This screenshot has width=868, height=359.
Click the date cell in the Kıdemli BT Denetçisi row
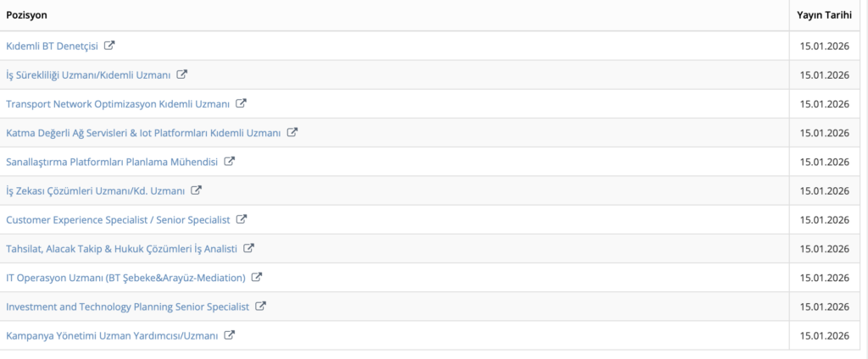click(x=824, y=46)
